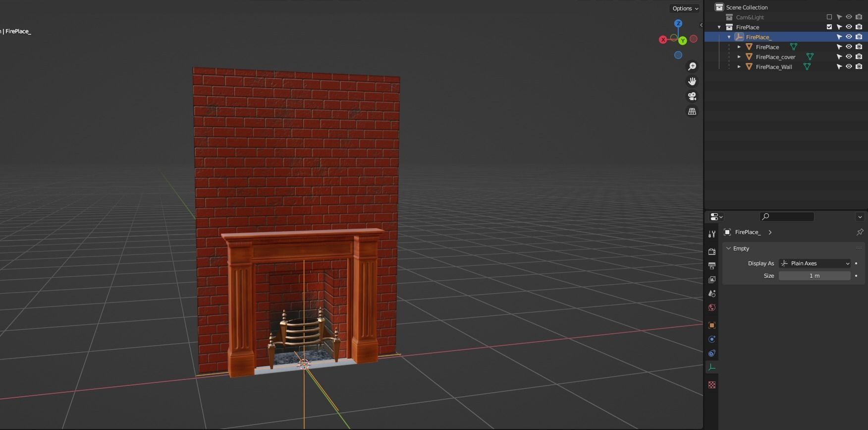Click the FirePlace_ breadcrumb in properties

pos(748,232)
